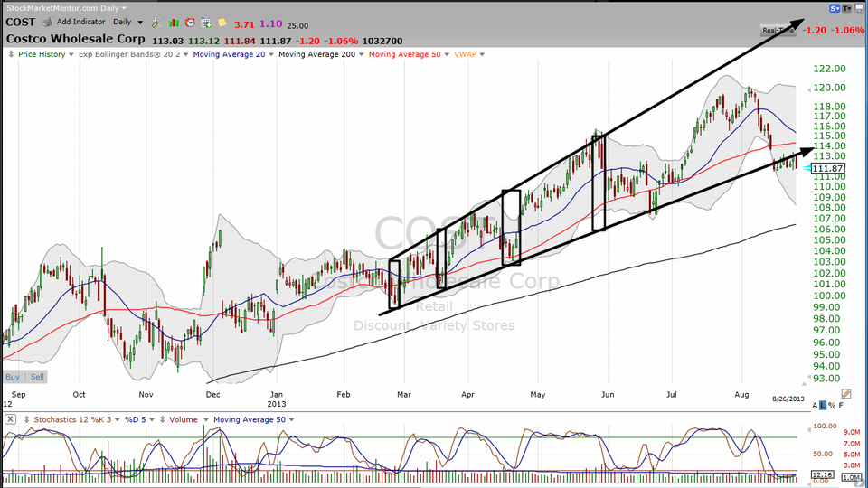
Task: Click the green and red bar chart icon
Action: 174,23
